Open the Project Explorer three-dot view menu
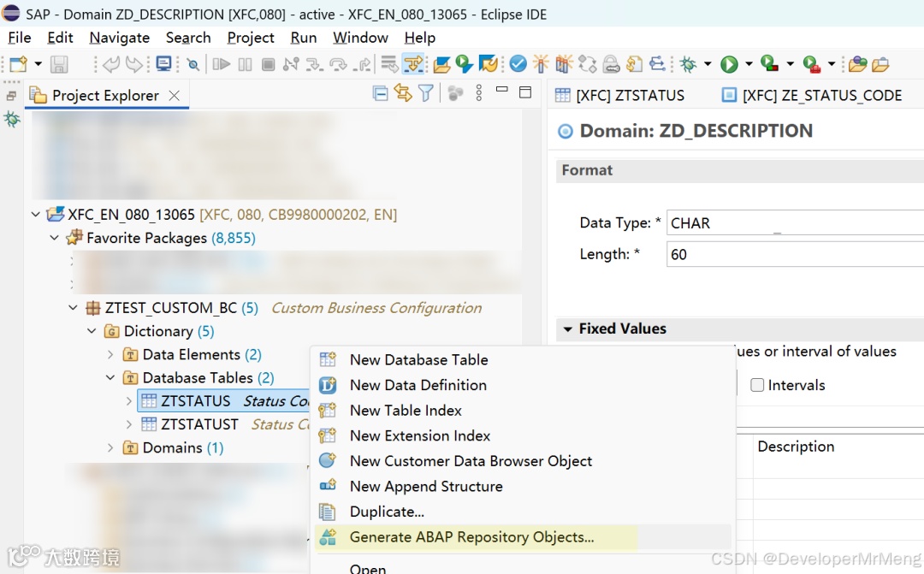 click(x=479, y=93)
